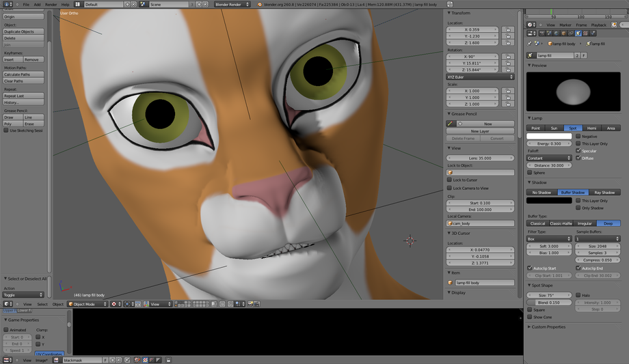The width and height of the screenshot is (629, 364).
Task: Click the image datablock browse icon beside blackmask
Action: pos(56,360)
